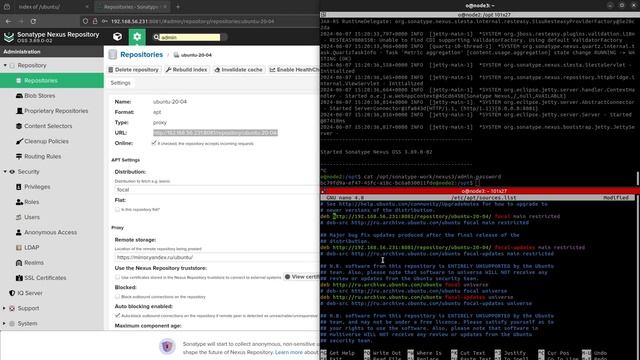The image size is (640, 360).
Task: Click the browser site security shield icon
Action: pos(85,21)
